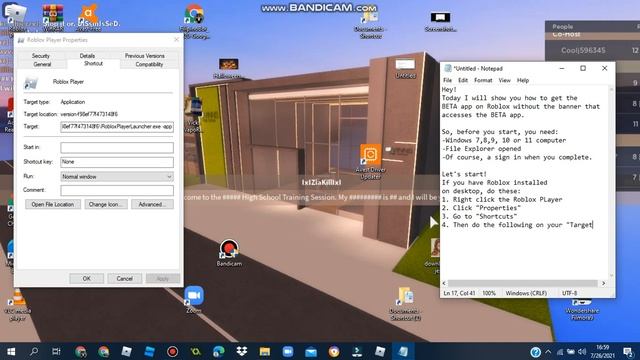Select the Avast desktop icon
Screen dimensions: 640x360
[89, 18]
